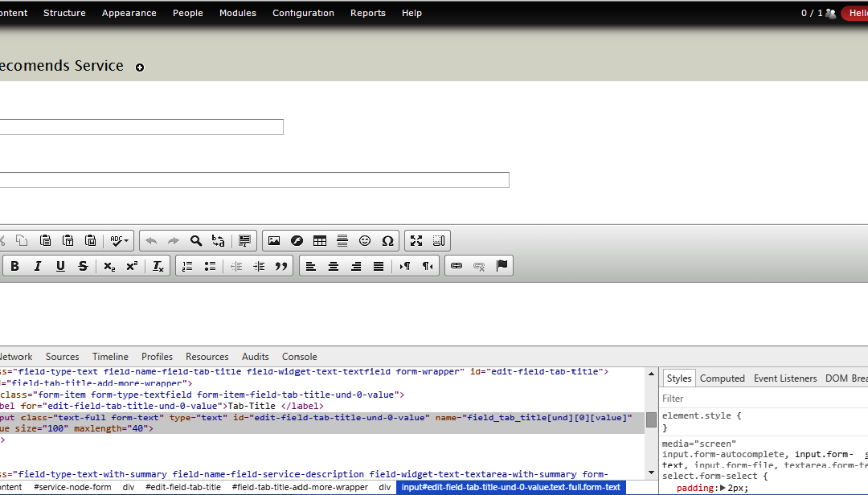Switch to Audits devtools tab
Image resolution: width=868 pixels, height=495 pixels.
click(x=256, y=357)
